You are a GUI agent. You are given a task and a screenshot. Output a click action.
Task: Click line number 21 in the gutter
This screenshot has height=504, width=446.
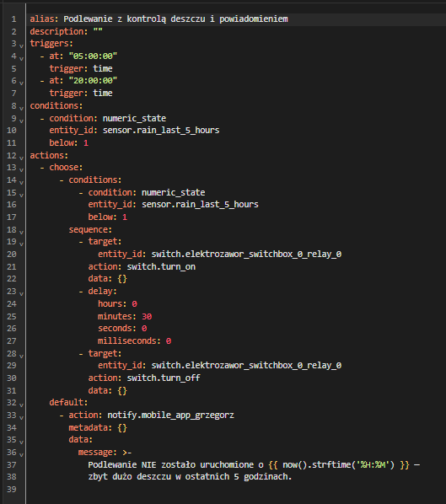coord(12,266)
